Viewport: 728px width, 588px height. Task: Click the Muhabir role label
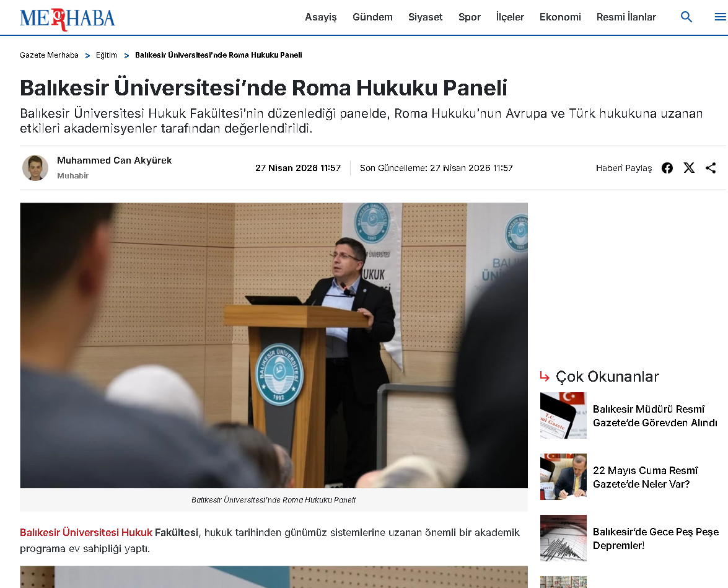coord(72,175)
